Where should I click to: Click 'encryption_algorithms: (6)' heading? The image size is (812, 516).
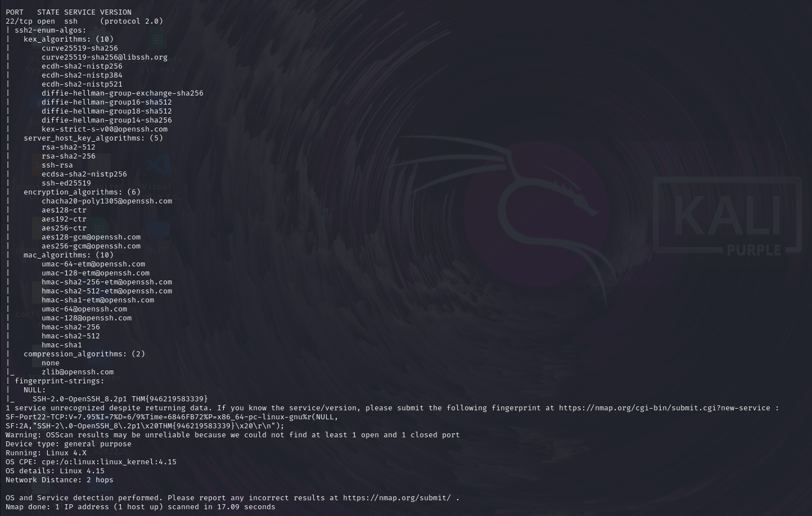click(82, 192)
